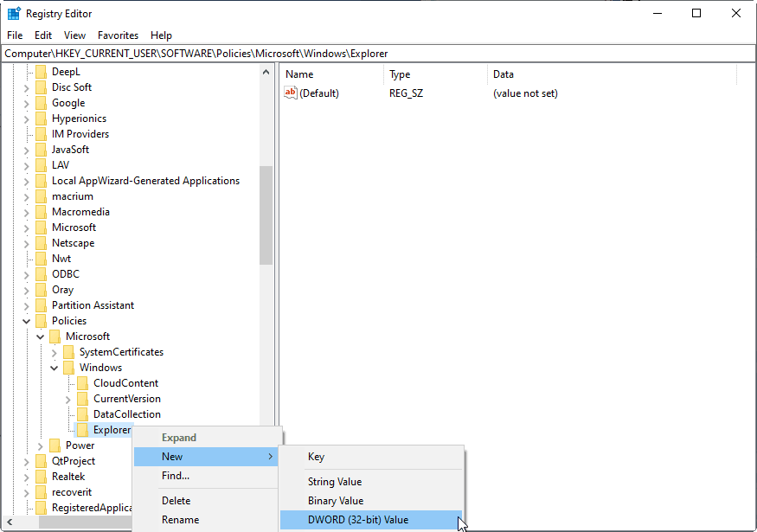757x532 pixels.
Task: Open the Edit menu
Action: 43,35
